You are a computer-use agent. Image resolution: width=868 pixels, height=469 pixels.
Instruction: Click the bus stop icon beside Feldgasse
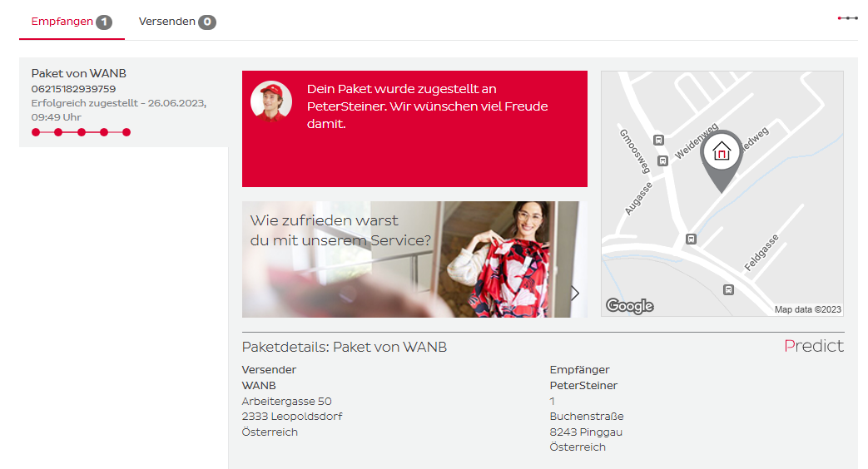coord(728,289)
